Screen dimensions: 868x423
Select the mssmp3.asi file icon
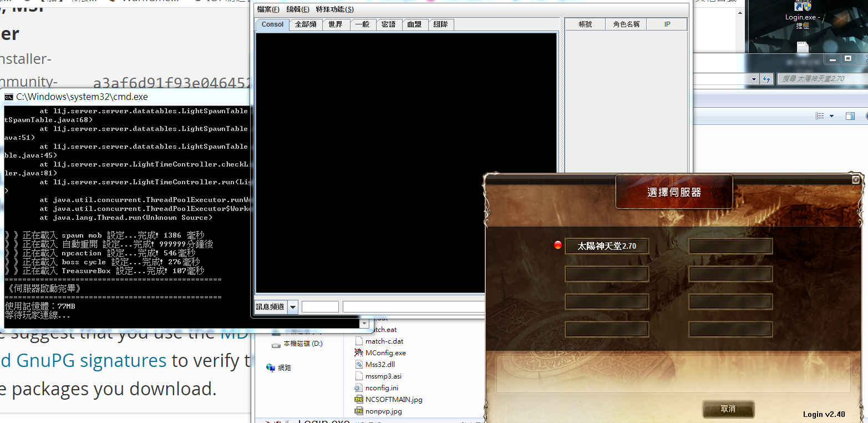358,376
